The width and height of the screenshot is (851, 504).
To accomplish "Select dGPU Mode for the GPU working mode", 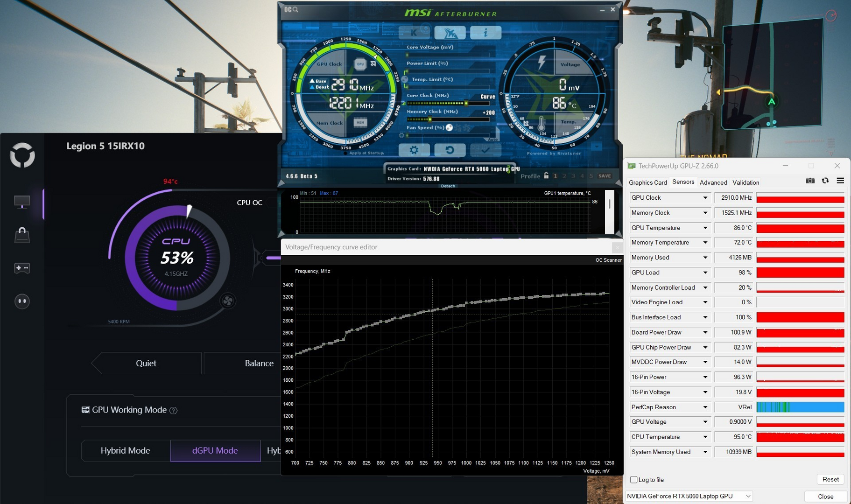I will (215, 451).
